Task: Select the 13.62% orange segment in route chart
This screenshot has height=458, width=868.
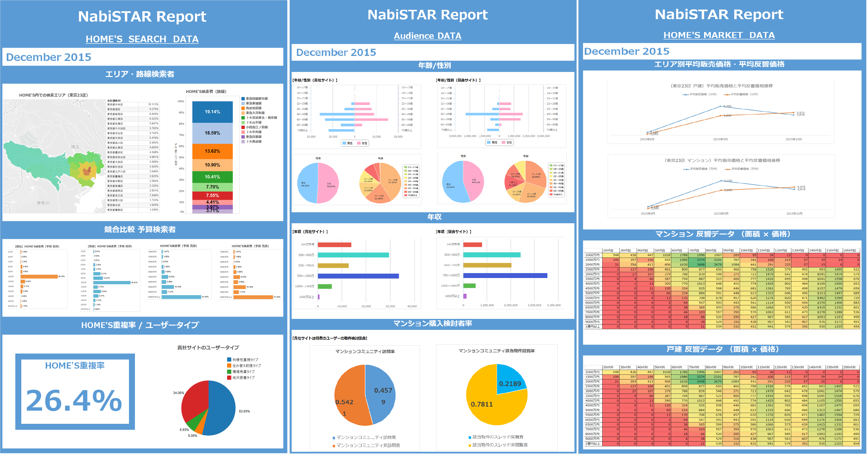Action: click(212, 151)
